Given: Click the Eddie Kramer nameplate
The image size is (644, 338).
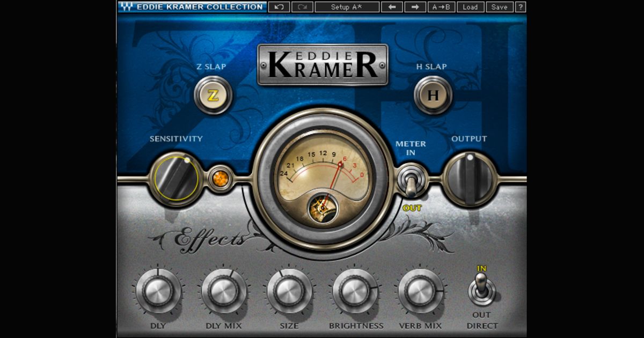Looking at the screenshot, I should [x=324, y=63].
